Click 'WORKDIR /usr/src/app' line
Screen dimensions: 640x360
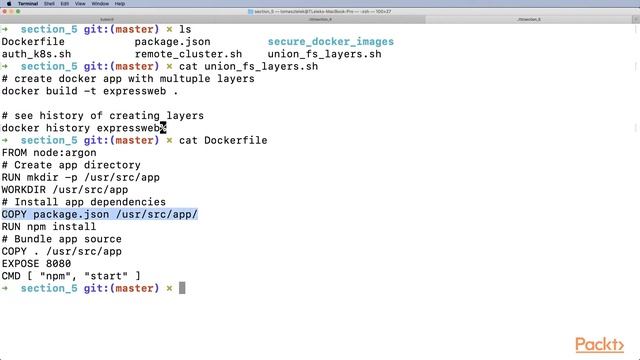(x=65, y=190)
